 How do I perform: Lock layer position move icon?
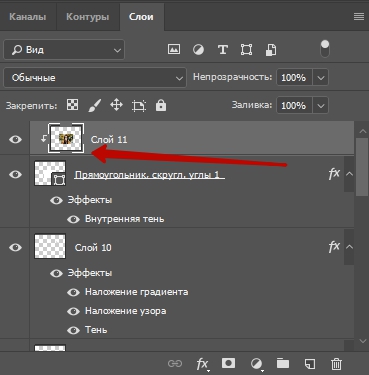pos(116,105)
